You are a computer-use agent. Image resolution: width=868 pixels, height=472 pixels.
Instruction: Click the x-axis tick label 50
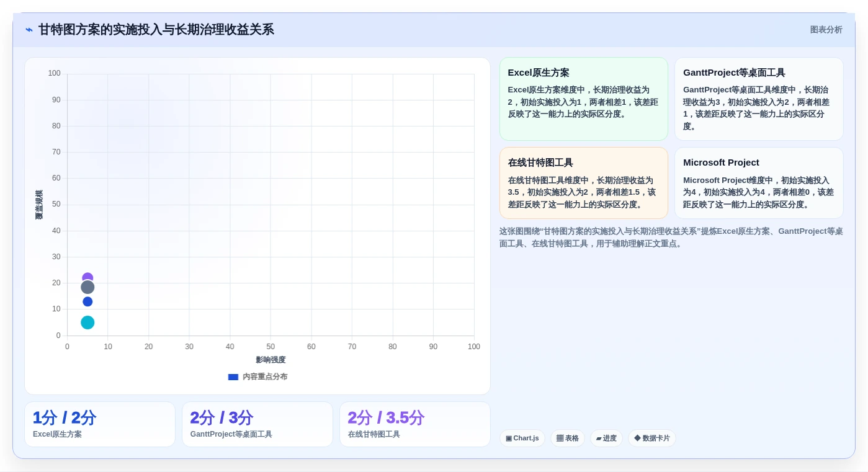click(x=271, y=347)
